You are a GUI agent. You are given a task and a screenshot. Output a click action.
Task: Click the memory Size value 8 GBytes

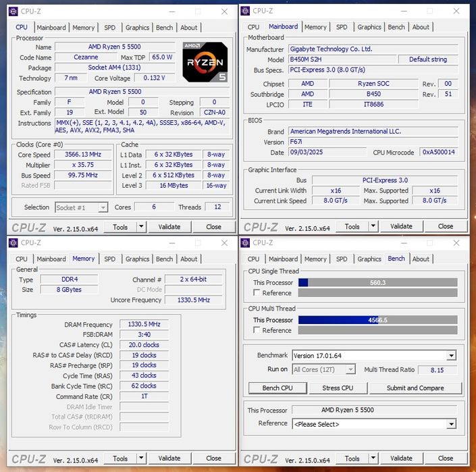(69, 290)
